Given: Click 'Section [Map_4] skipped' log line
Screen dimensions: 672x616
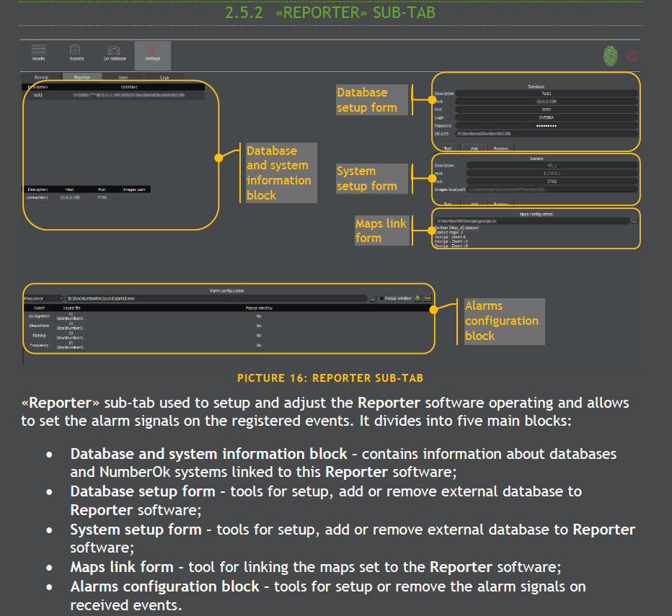Looking at the screenshot, I should tap(456, 228).
